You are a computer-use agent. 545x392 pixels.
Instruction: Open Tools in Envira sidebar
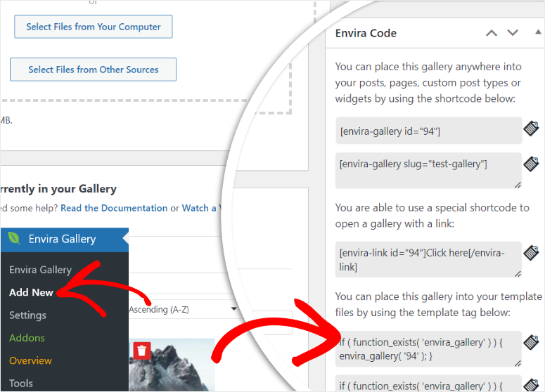(21, 384)
